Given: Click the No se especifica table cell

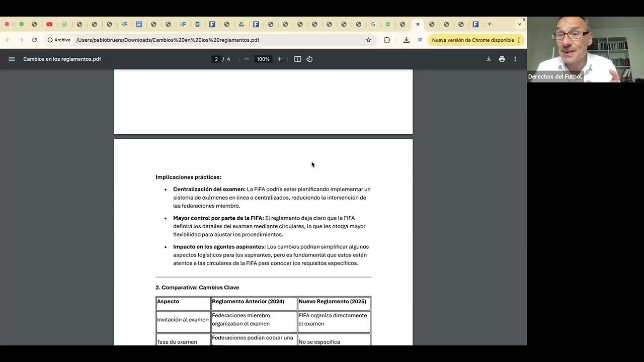Looking at the screenshot, I should [334, 340].
